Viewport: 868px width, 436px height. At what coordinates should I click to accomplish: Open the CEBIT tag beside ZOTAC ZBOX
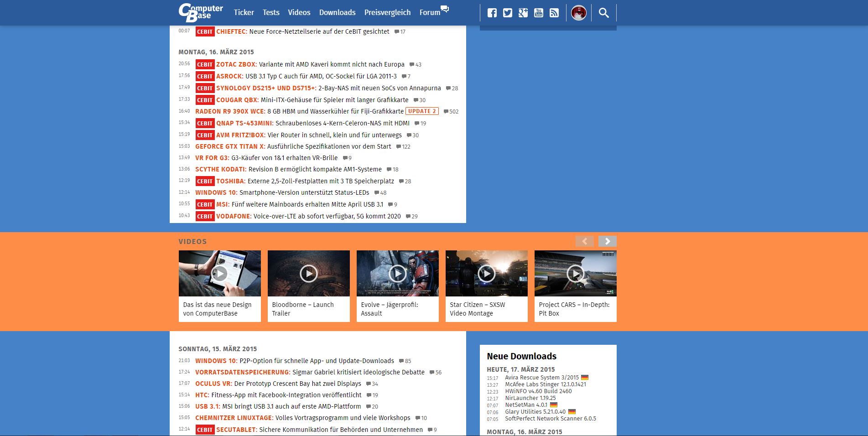click(x=205, y=65)
